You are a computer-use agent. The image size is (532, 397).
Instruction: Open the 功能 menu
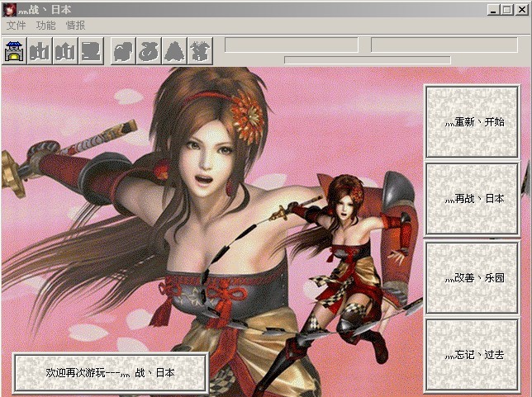coord(45,26)
